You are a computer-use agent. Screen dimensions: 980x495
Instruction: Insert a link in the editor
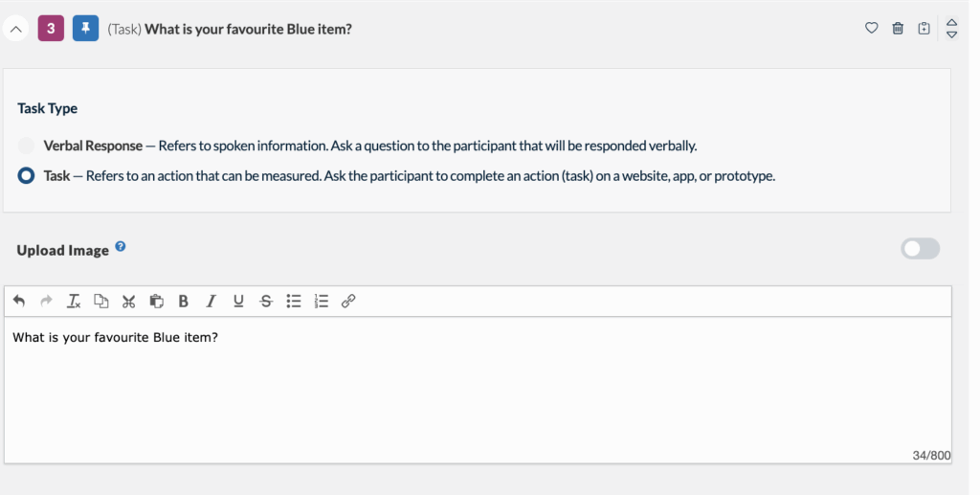348,302
